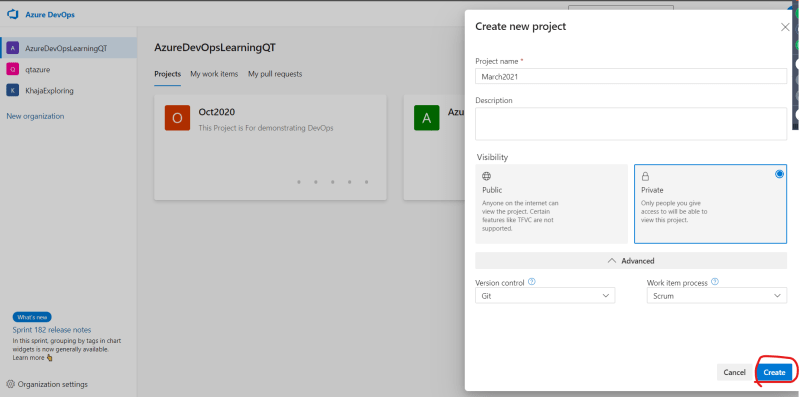Select the Private visibility radio button

point(779,174)
